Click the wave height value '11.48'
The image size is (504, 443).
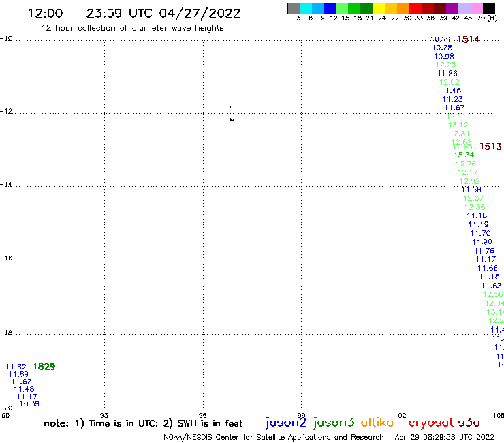click(x=24, y=389)
